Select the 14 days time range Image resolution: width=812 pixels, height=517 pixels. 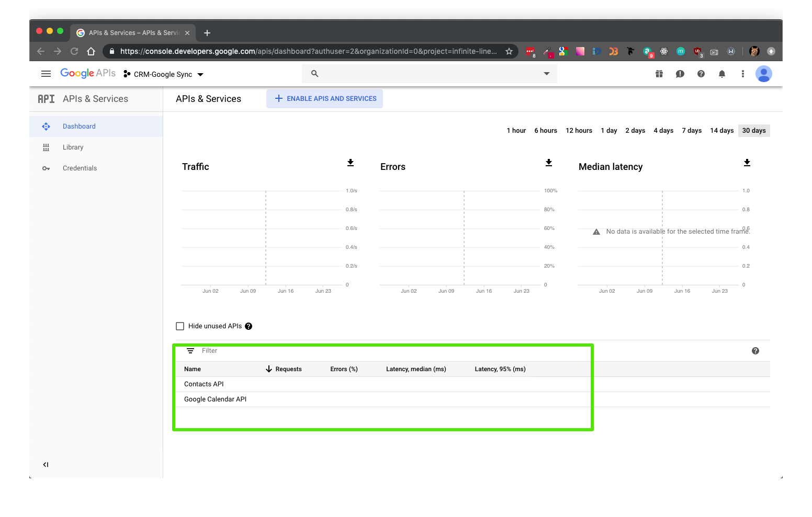pos(722,131)
